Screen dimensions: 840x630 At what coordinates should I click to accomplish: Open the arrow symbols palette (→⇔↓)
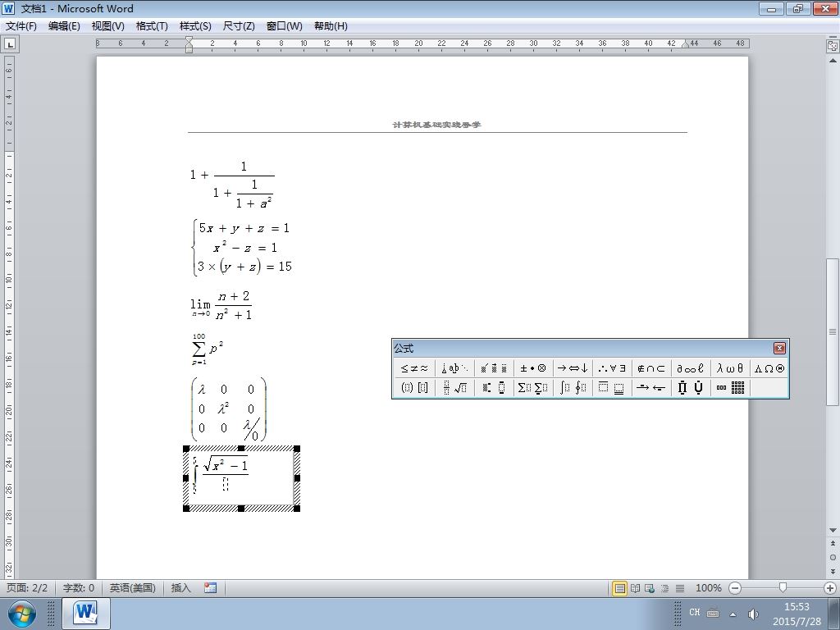tap(573, 368)
